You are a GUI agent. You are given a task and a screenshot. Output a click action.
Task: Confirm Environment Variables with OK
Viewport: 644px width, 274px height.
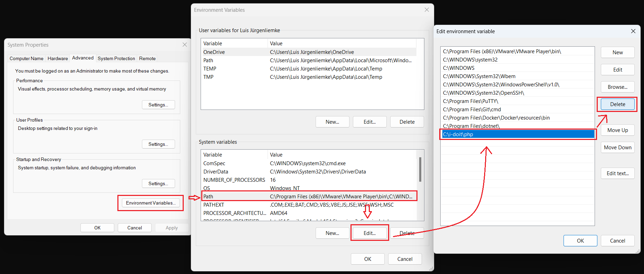[x=368, y=259]
